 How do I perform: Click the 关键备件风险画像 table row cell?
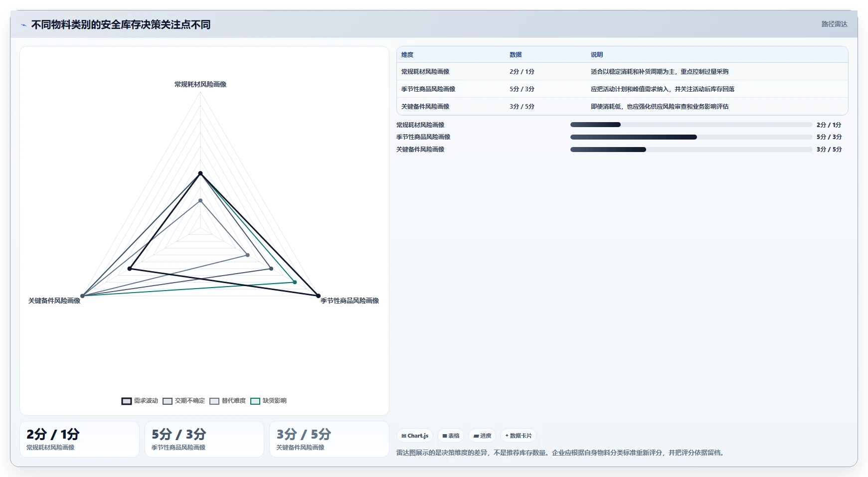tap(425, 107)
